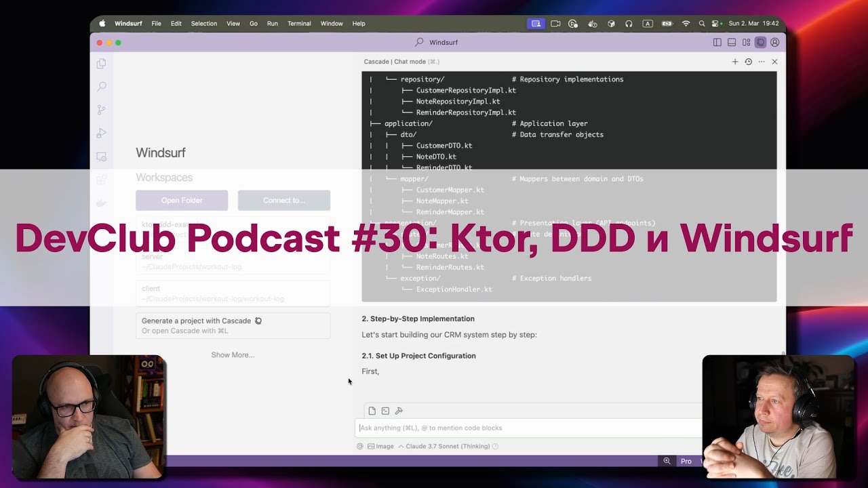Click the @ mention icon below the chat input
The image size is (868, 488).
click(360, 446)
